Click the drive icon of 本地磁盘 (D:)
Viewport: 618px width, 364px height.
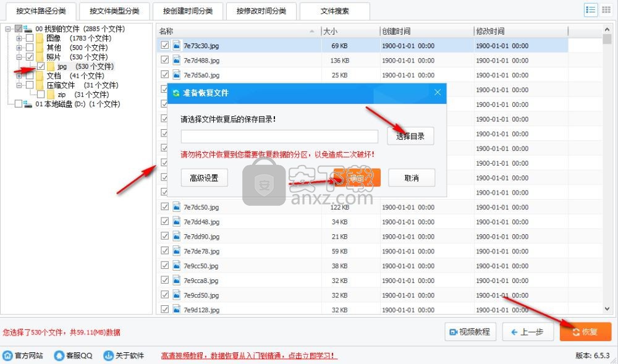28,104
